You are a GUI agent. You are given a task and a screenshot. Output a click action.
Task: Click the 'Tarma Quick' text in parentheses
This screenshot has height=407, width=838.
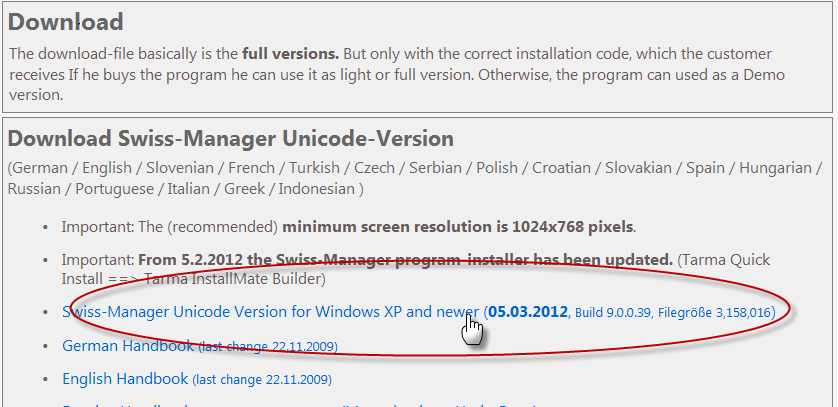point(726,260)
